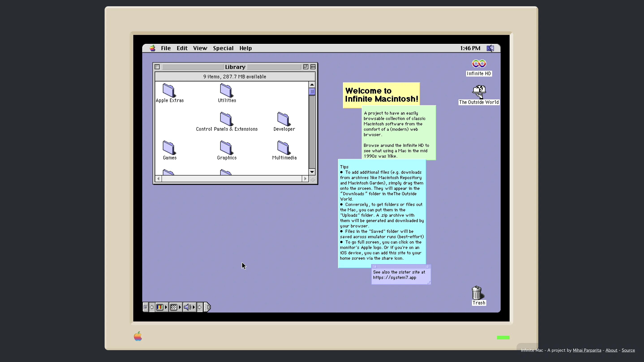This screenshot has width=644, height=362.
Task: Click the About link
Action: [x=611, y=350]
